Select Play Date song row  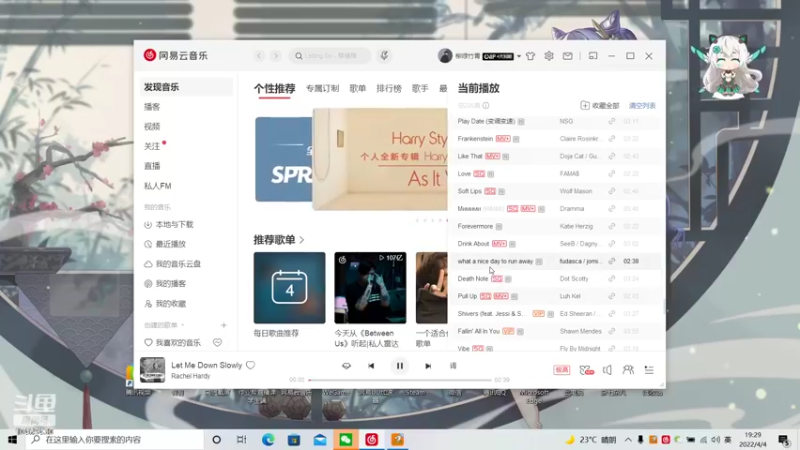[x=556, y=121]
